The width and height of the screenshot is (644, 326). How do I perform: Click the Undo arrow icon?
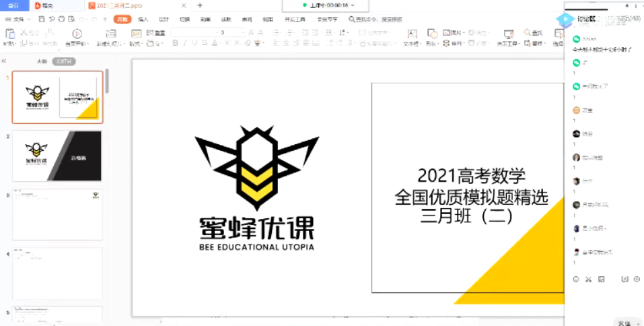pyautogui.click(x=82, y=20)
